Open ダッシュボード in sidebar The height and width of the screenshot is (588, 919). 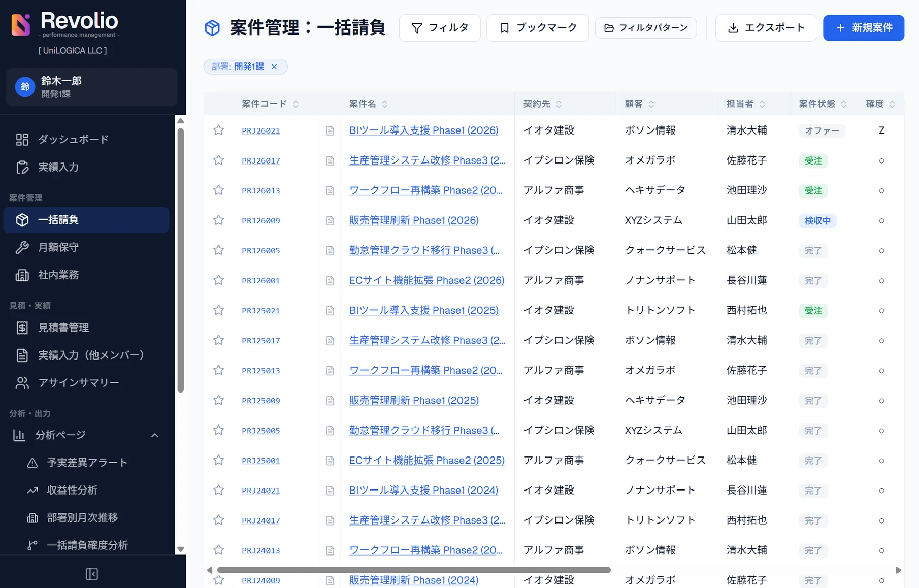point(86,139)
